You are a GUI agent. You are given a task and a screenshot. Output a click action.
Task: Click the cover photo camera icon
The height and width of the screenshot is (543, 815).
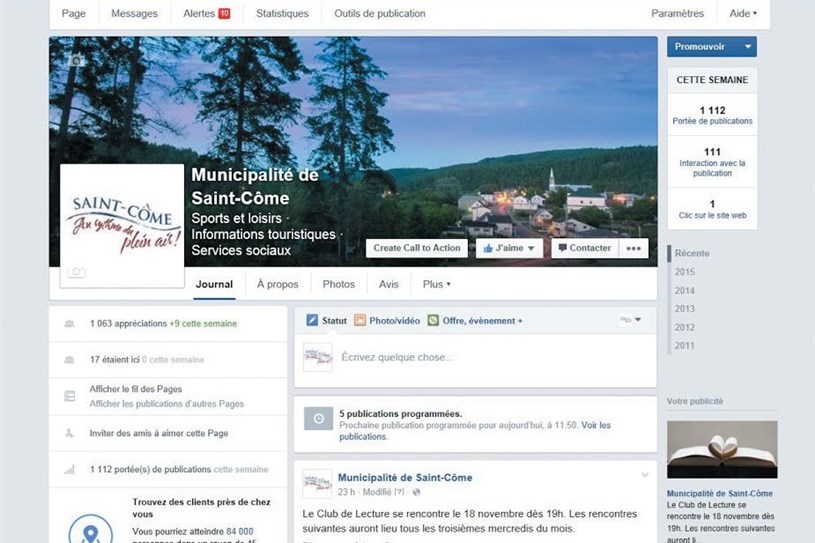[x=76, y=60]
